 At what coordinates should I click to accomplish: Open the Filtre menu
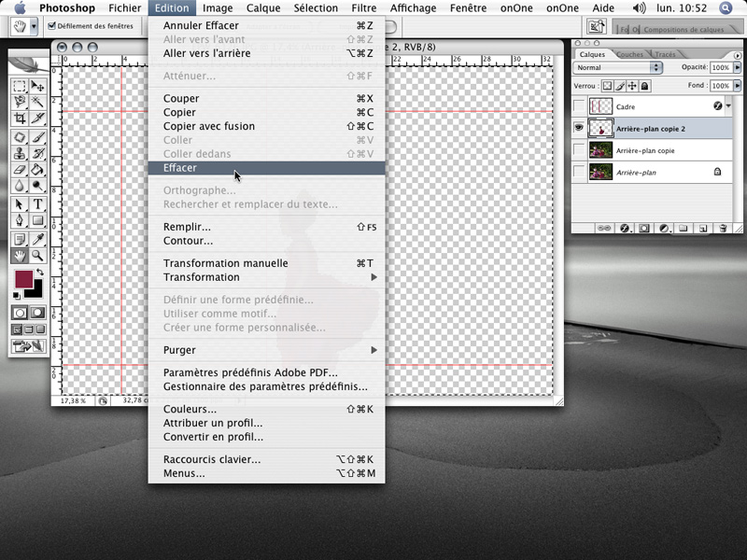click(364, 8)
